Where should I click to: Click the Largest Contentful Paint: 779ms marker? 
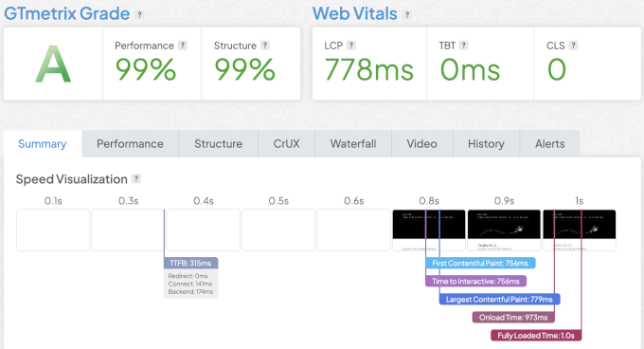click(499, 300)
